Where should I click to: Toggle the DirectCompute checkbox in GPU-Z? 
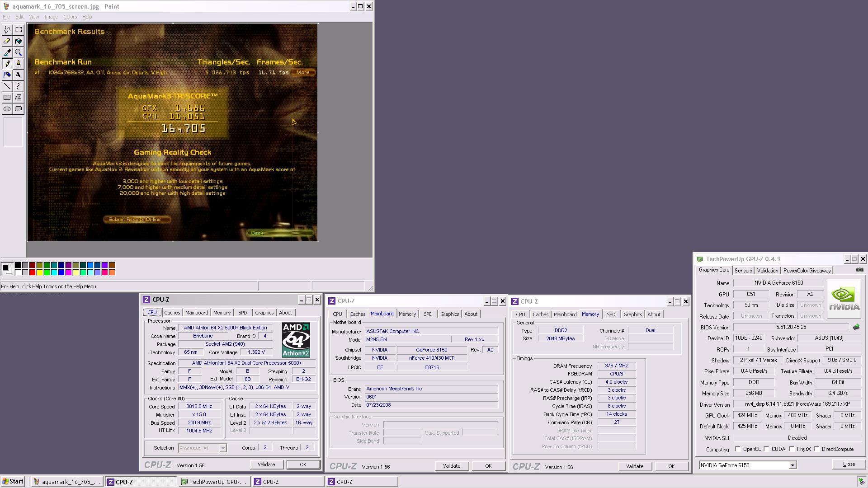coord(816,449)
